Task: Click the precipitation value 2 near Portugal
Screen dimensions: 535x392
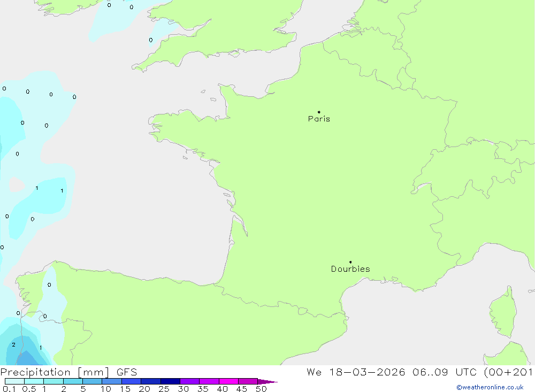Action: coord(14,344)
